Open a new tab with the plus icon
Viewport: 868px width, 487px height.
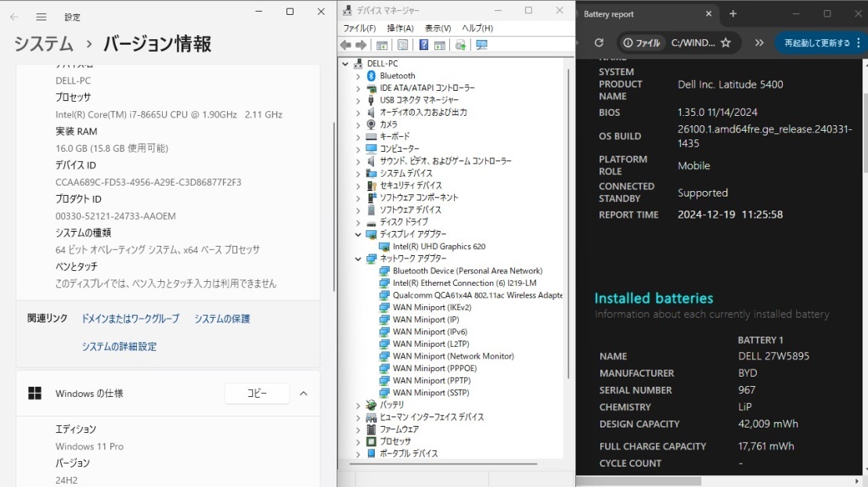pos(733,13)
